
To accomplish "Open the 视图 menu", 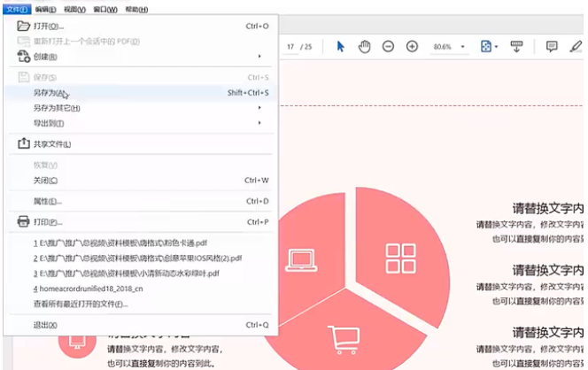I will (74, 10).
